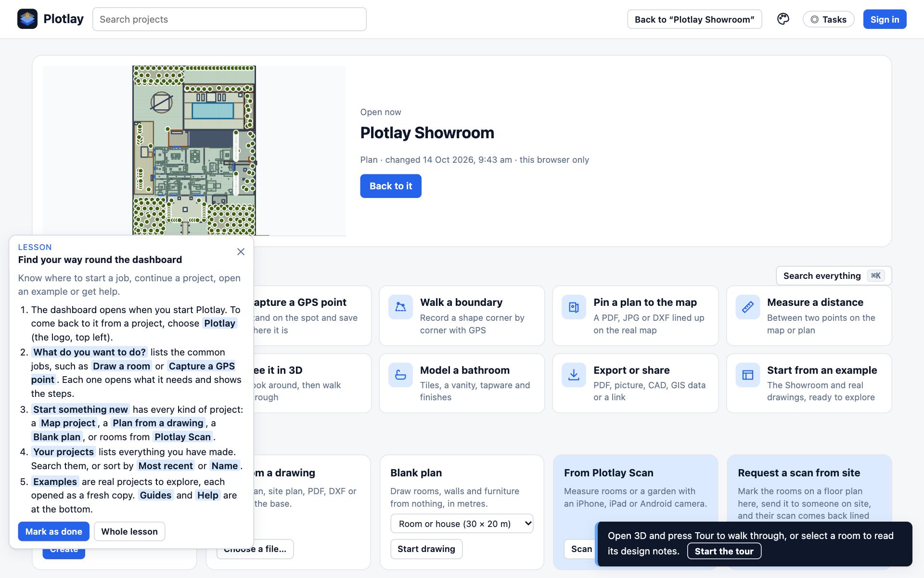Click Pin a plan to the map title

(x=645, y=302)
